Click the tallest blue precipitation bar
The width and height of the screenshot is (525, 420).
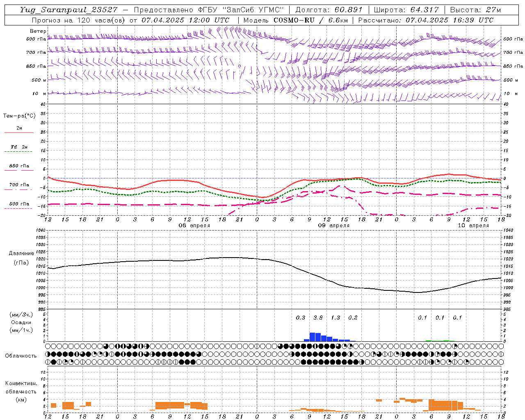click(312, 337)
